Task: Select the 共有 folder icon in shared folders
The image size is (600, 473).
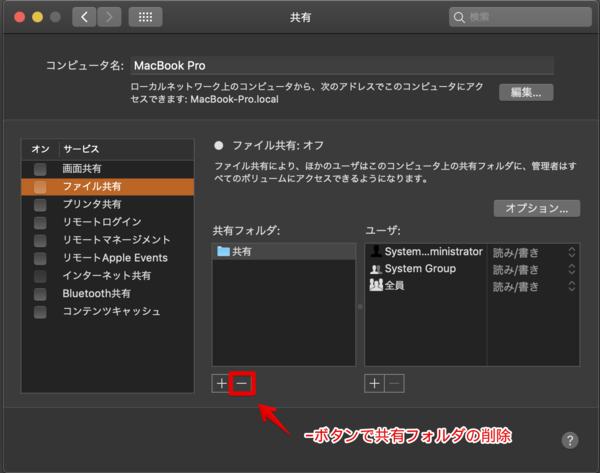Action: 223,251
